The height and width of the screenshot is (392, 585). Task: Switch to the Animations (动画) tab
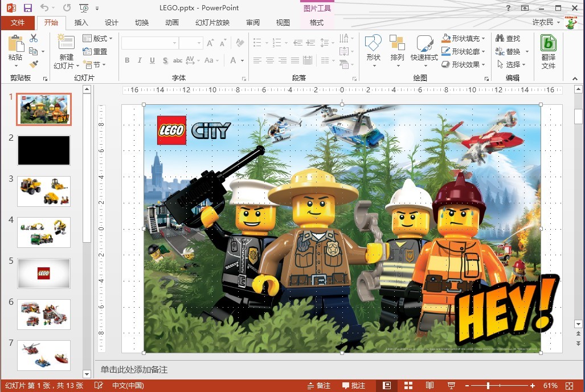pyautogui.click(x=171, y=23)
